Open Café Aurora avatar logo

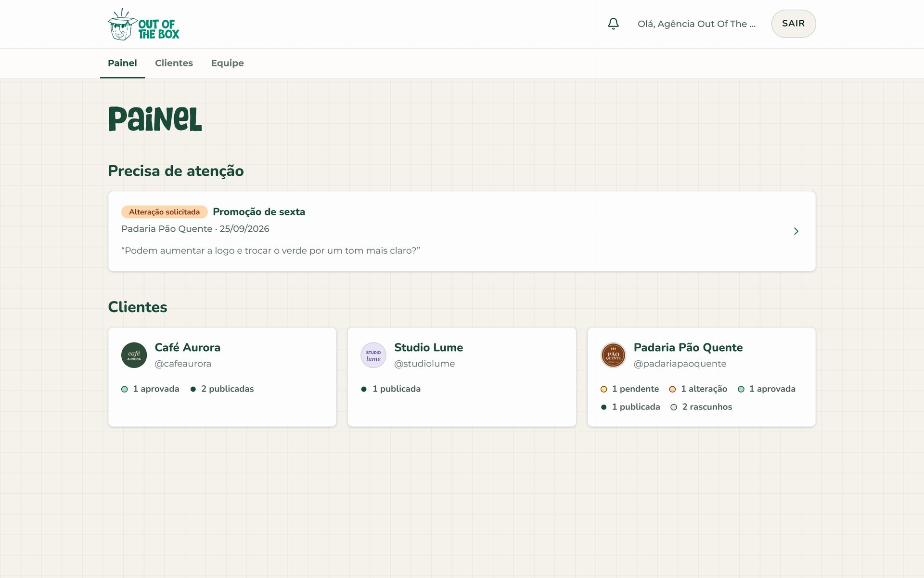pos(134,355)
